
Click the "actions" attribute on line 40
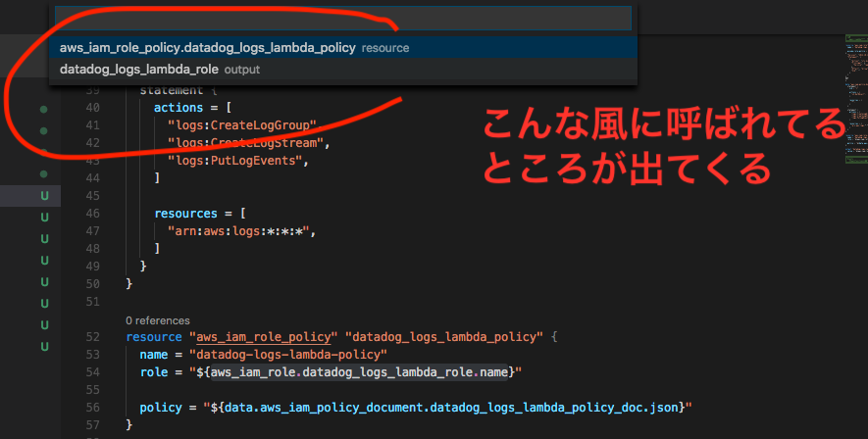(179, 107)
